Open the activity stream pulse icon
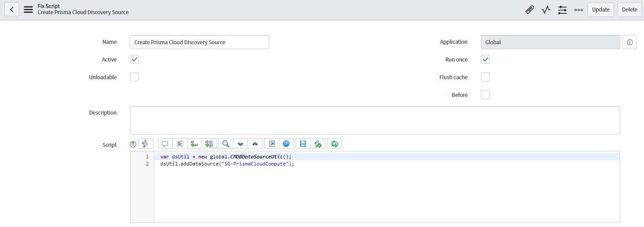The width and height of the screenshot is (644, 227). pyautogui.click(x=546, y=10)
